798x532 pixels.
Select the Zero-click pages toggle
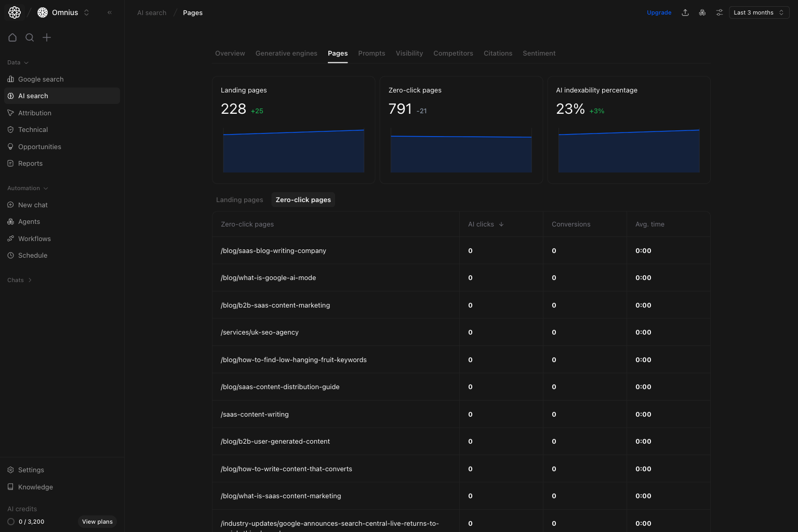(303, 199)
